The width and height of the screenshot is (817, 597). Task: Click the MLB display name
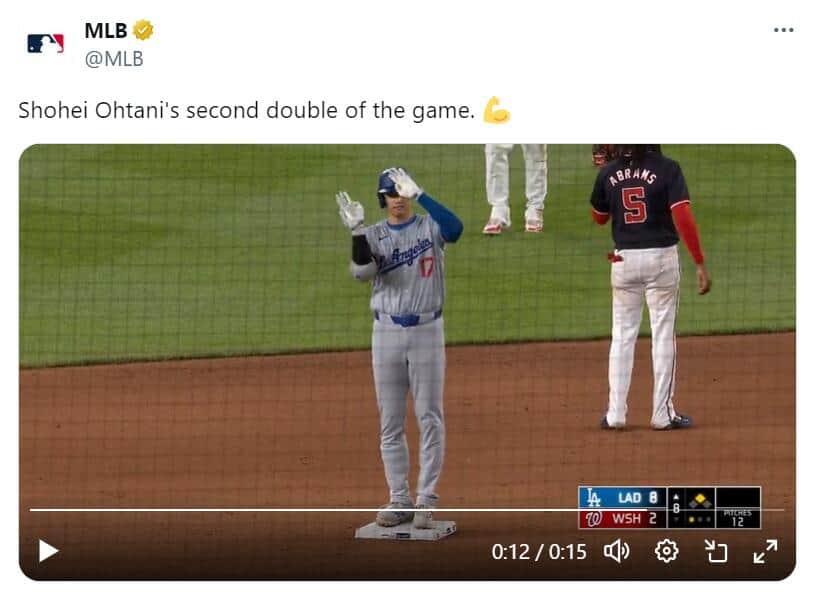point(105,29)
